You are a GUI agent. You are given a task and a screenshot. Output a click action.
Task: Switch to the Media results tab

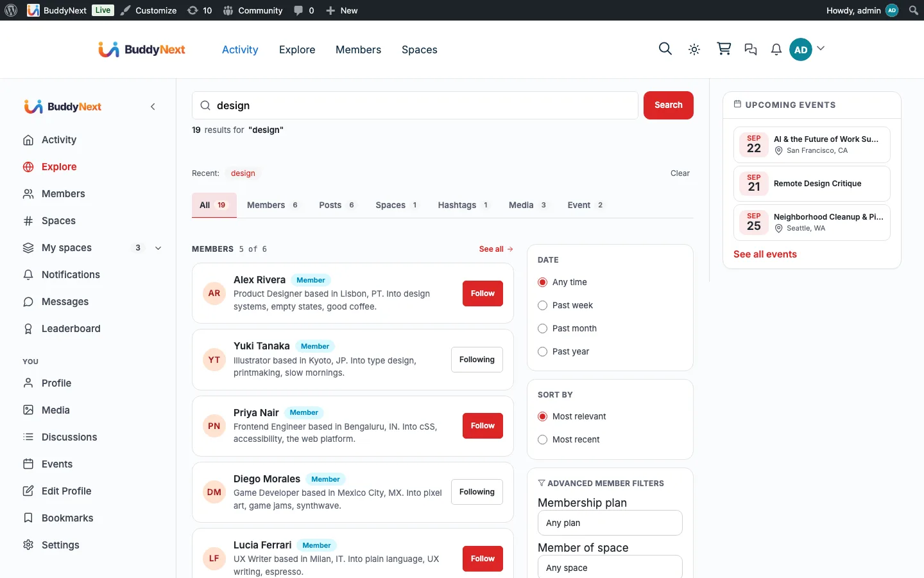(x=527, y=206)
